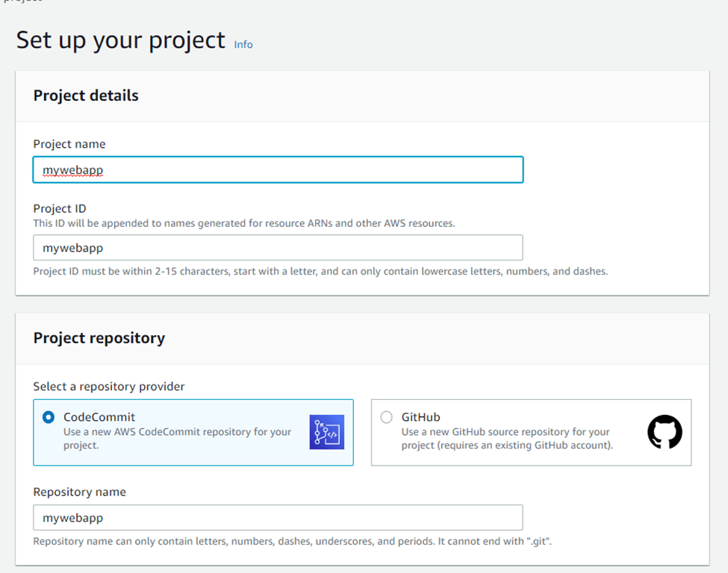Screen dimensions: 728x573
Task: Click the CodeCommit description about new AWS repository
Action: click(x=177, y=439)
